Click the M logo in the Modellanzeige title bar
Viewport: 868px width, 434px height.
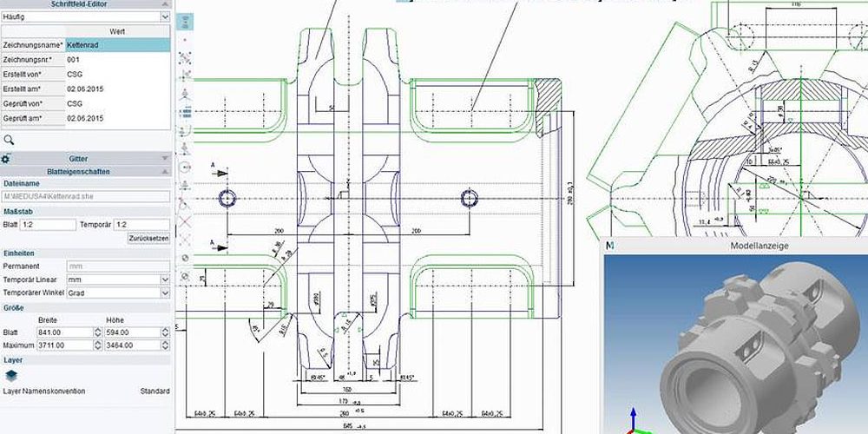(609, 247)
